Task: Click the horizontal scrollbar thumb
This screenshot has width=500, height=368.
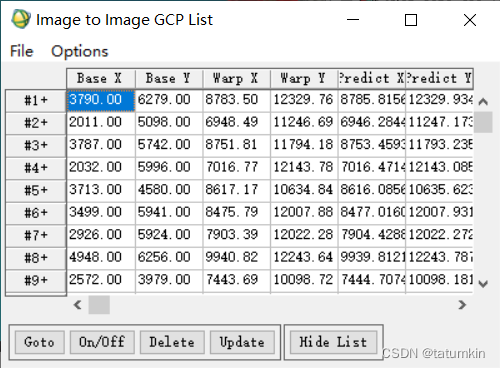Action: 99,305
